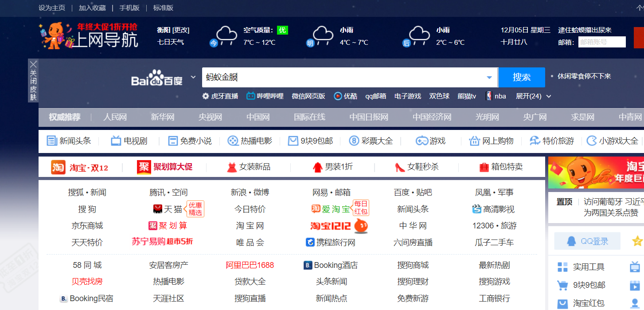Click the 彩票大全 lottery ball icon
Screen dimensions: 644x310
coord(354,141)
